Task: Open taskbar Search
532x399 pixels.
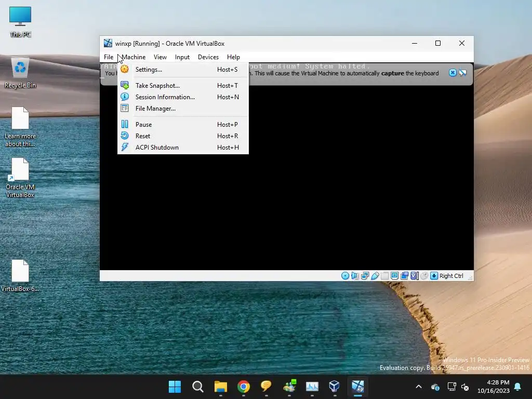Action: click(198, 387)
